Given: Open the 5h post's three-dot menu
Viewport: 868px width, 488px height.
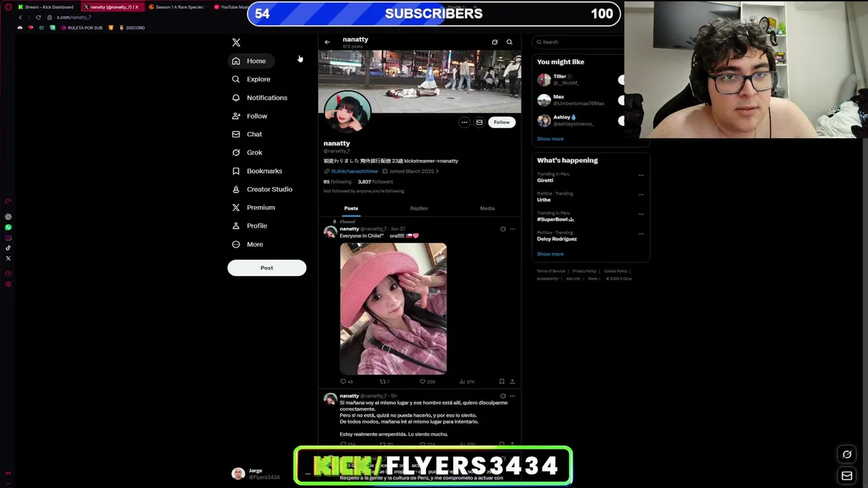Looking at the screenshot, I should [x=512, y=396].
